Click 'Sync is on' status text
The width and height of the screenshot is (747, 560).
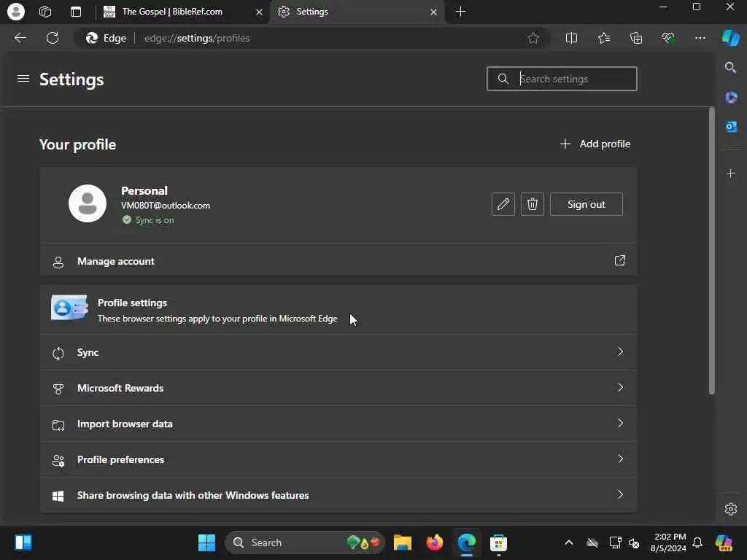155,220
